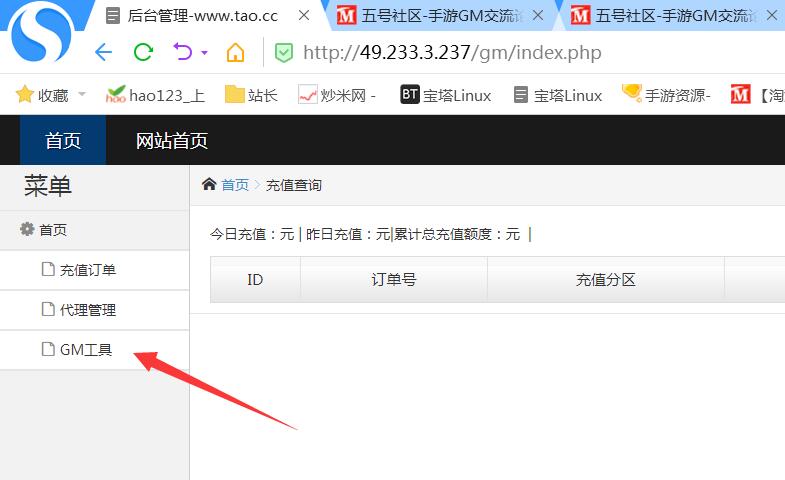Open the dropdown arrow beside the restore icon
This screenshot has width=785, height=480.
(x=205, y=53)
